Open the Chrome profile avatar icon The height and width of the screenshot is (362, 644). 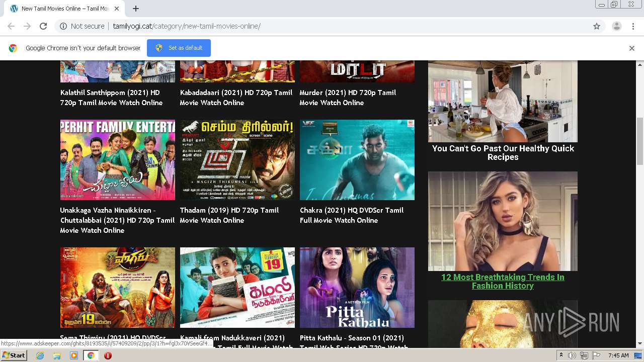[x=616, y=26]
